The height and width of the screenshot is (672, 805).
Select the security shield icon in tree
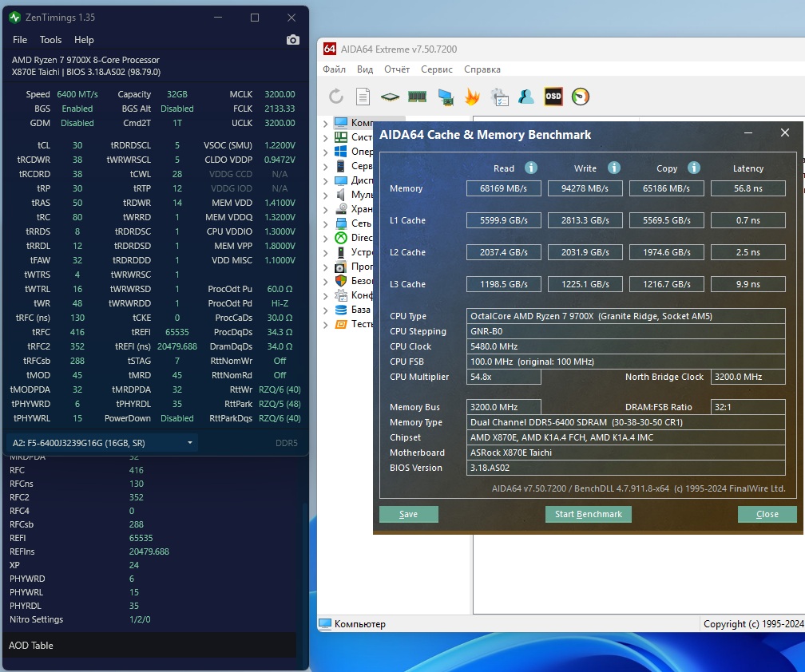341,281
